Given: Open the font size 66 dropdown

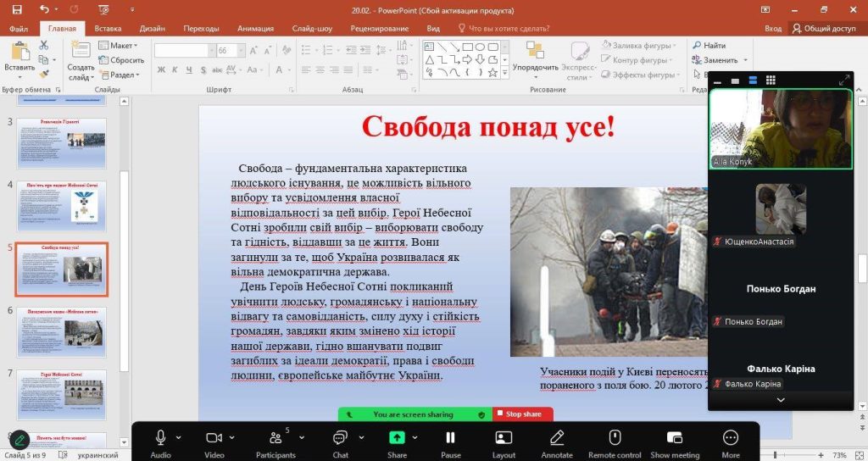Looking at the screenshot, I should click(x=242, y=50).
